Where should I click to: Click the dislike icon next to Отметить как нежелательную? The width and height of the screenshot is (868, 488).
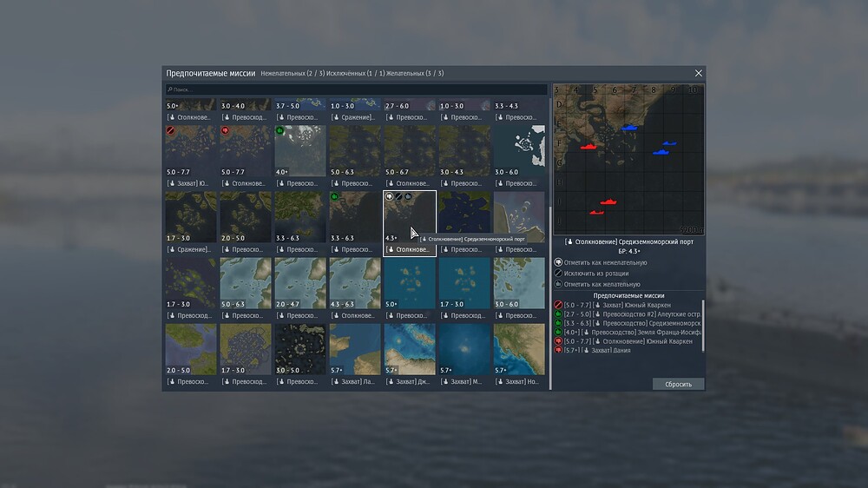[558, 262]
